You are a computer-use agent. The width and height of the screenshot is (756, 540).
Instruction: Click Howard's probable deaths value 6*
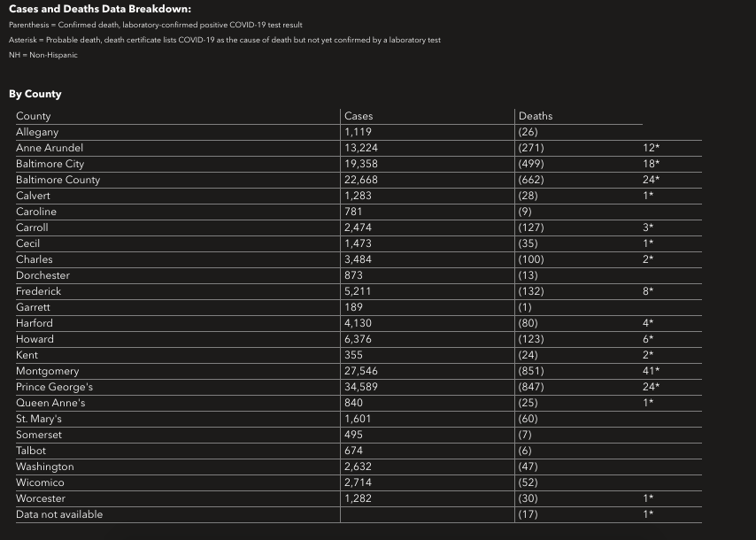(x=649, y=339)
